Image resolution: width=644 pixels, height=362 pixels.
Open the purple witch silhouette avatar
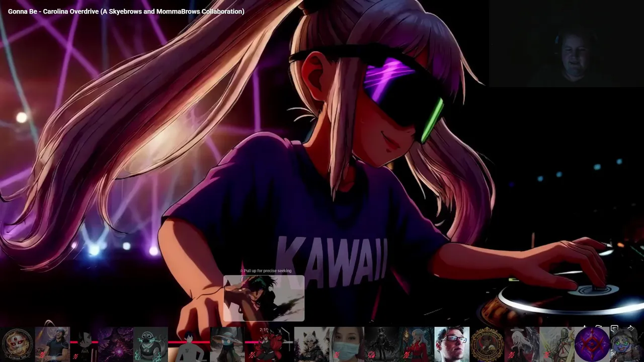(116, 345)
